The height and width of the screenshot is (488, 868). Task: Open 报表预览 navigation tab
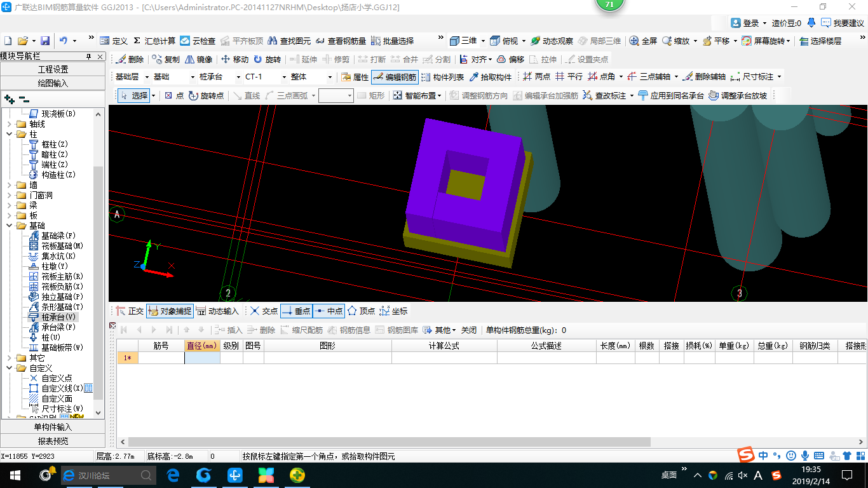point(53,440)
